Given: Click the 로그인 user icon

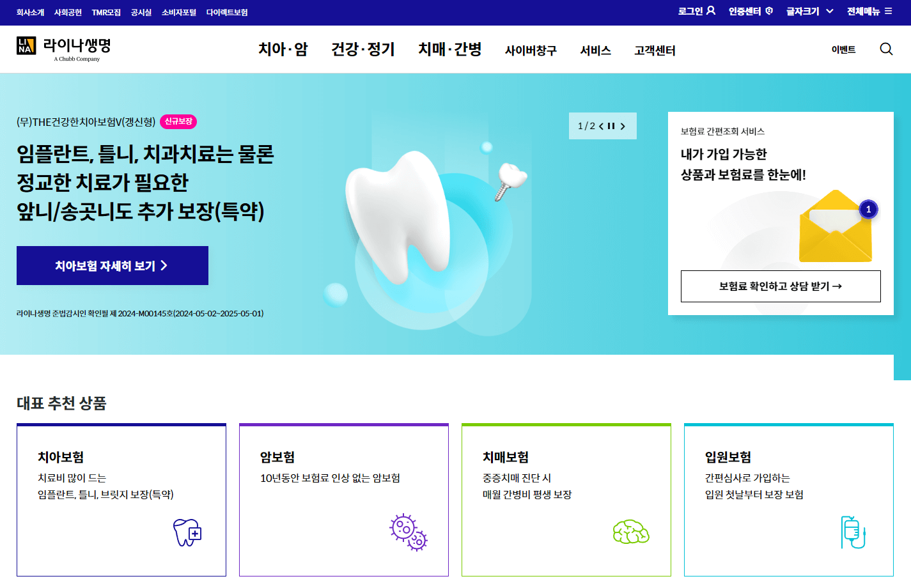Looking at the screenshot, I should click(711, 11).
